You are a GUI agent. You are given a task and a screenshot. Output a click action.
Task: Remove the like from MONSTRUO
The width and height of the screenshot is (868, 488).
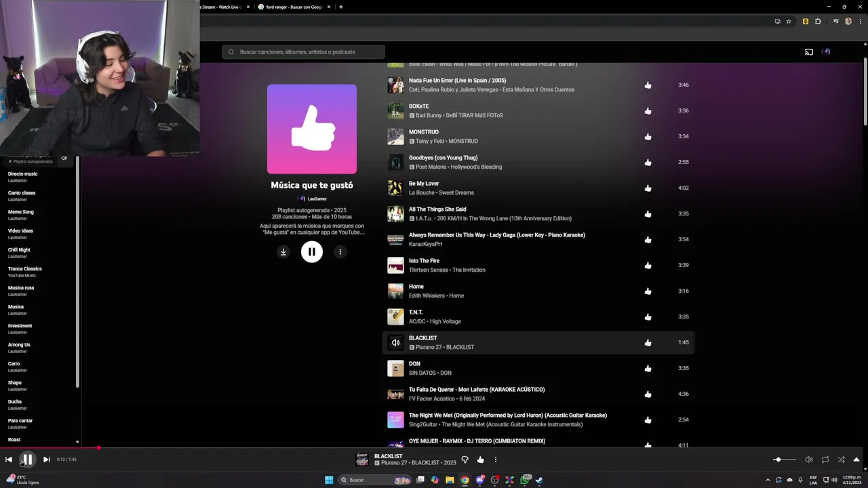coord(648,136)
